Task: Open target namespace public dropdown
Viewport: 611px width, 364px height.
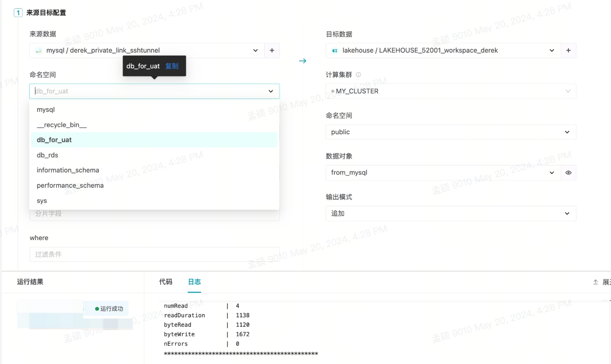Action: pyautogui.click(x=450, y=132)
